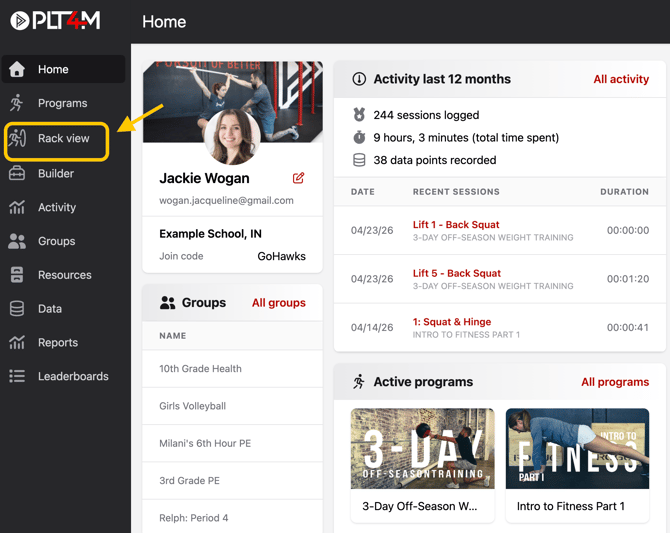Open the Lift 1 - Back Squat session
Screen dimensions: 670x533
(456, 224)
